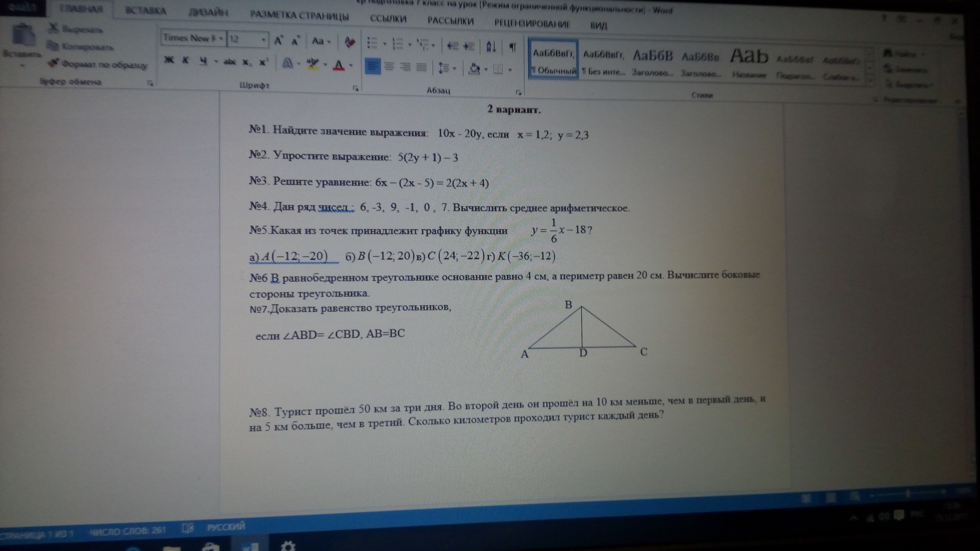
Task: Click the РУССКИЙ language status indicator
Action: (x=226, y=527)
